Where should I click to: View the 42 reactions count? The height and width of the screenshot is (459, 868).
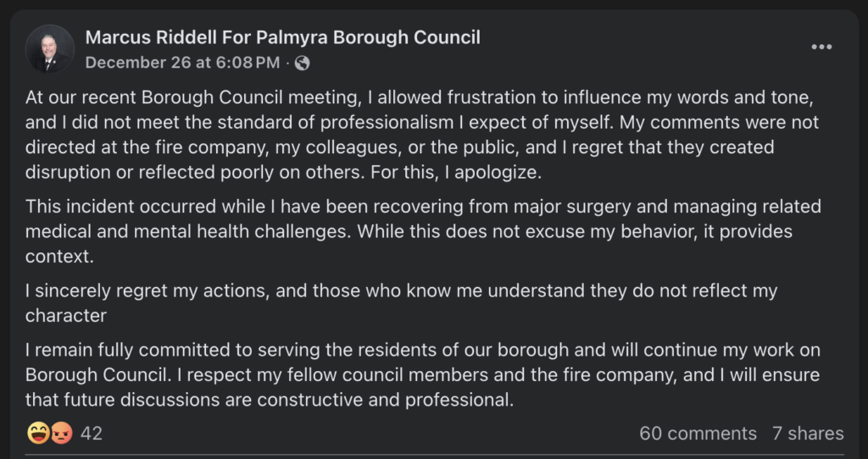pyautogui.click(x=92, y=434)
